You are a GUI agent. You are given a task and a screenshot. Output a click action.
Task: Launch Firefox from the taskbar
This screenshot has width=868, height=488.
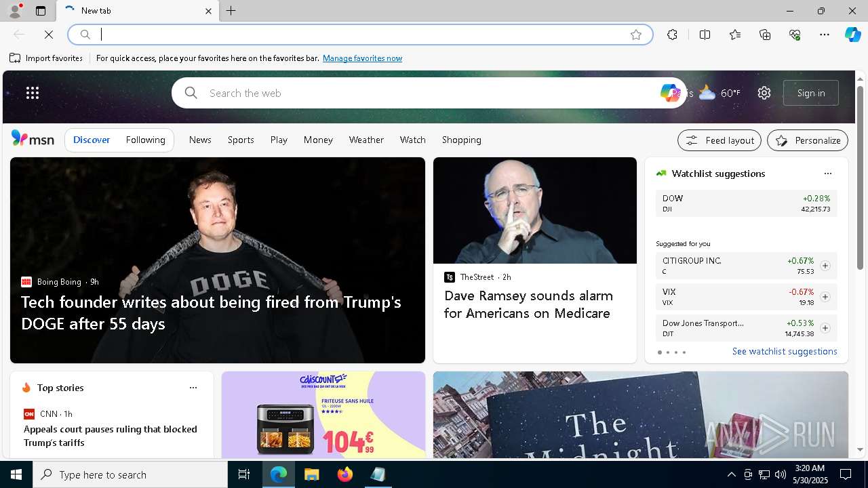pyautogui.click(x=345, y=474)
